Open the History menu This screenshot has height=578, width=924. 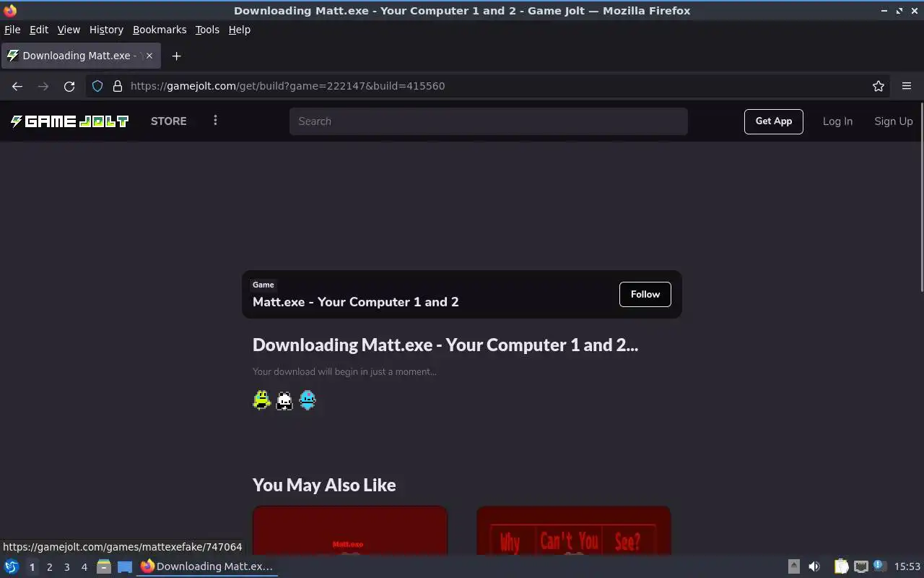pyautogui.click(x=106, y=30)
